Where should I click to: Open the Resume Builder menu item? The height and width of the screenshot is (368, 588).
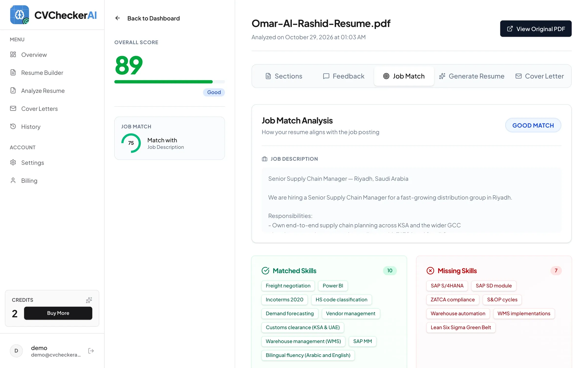coord(52,72)
